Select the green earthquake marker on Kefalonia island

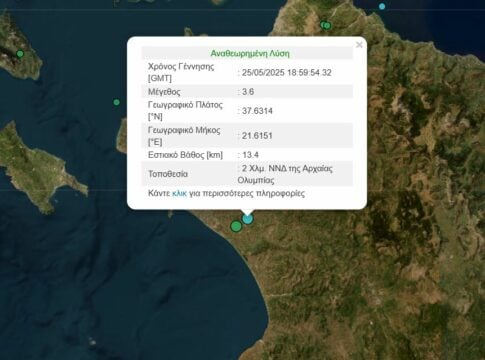point(20,54)
